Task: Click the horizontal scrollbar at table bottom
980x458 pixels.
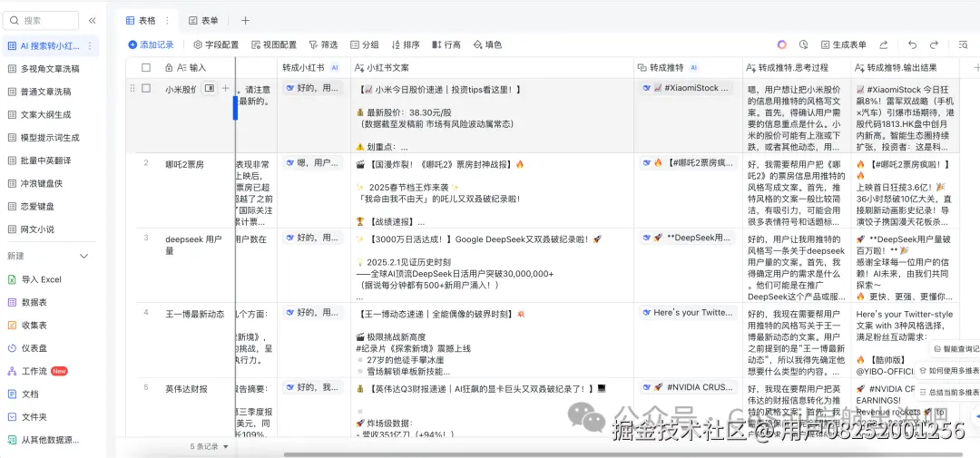Action: click(623, 454)
